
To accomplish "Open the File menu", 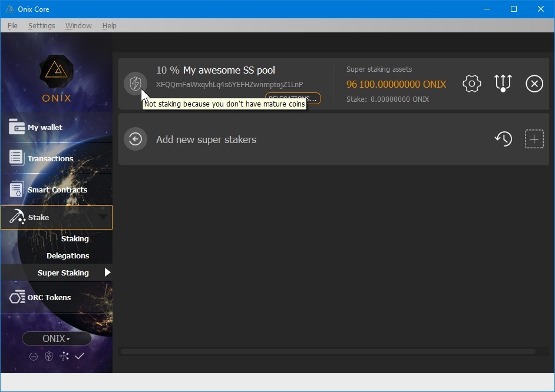I will coord(12,25).
